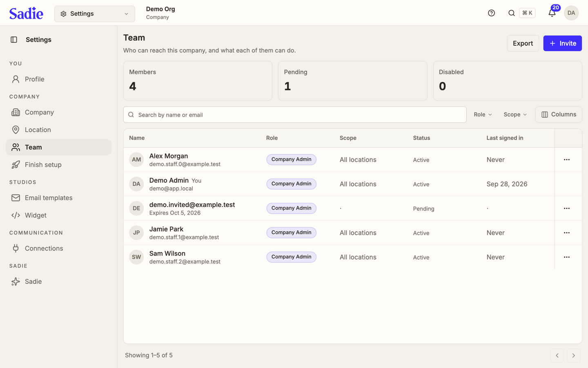Screen dimensions: 588x368
Task: Click Showing 1–5 of 5 text
Action: click(x=149, y=355)
